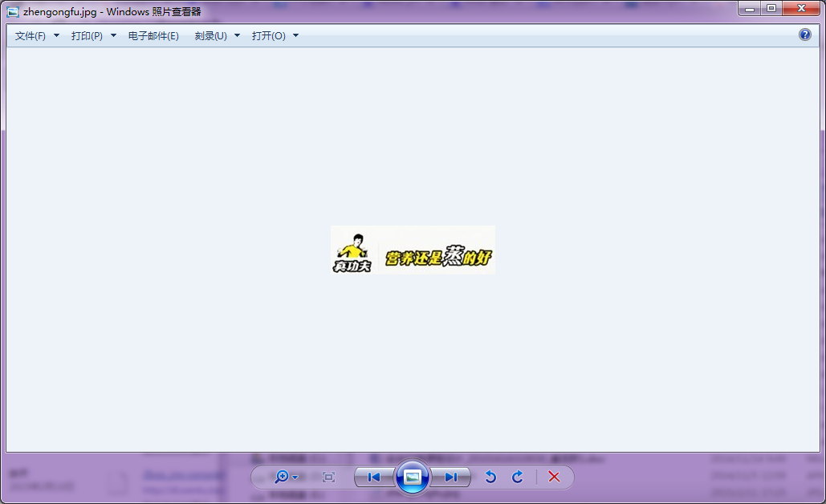Expand the 打开(O) dropdown arrow
The height and width of the screenshot is (504, 826).
point(295,36)
